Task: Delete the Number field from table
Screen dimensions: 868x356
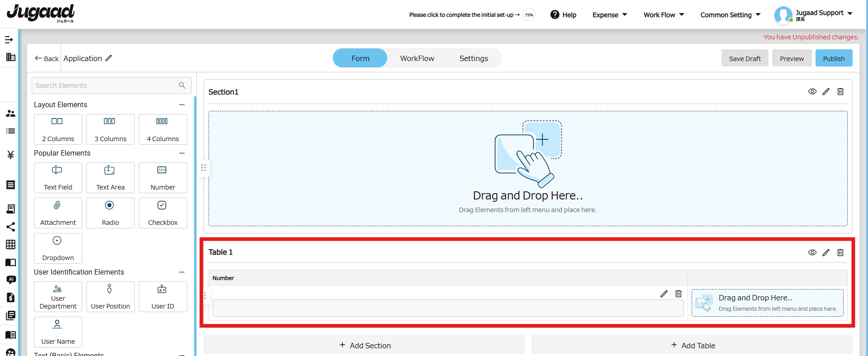Action: [x=678, y=294]
